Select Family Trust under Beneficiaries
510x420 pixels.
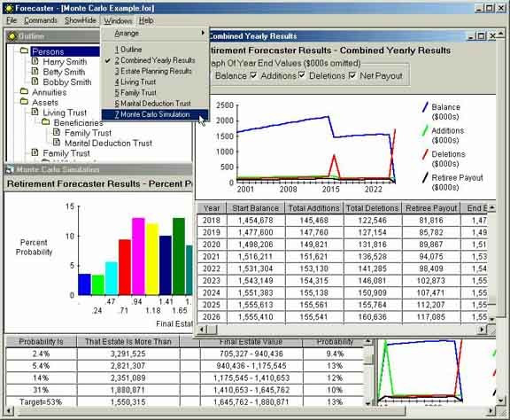pos(88,133)
